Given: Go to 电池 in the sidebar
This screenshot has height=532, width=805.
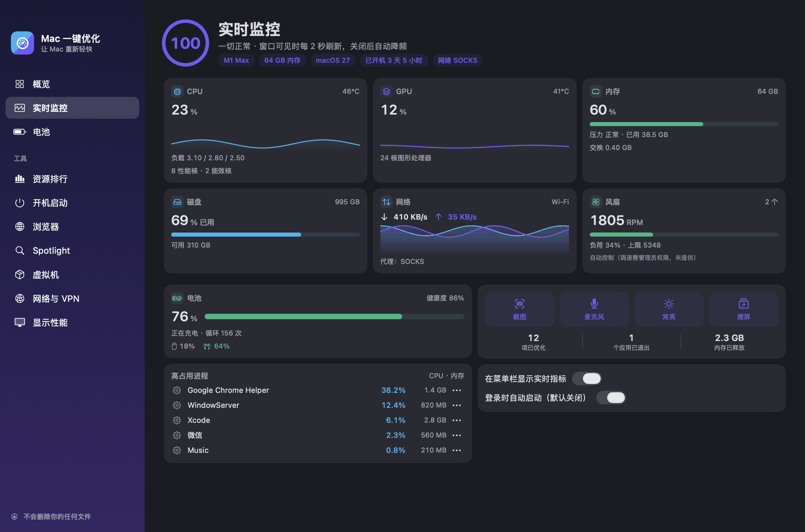Looking at the screenshot, I should coord(72,132).
